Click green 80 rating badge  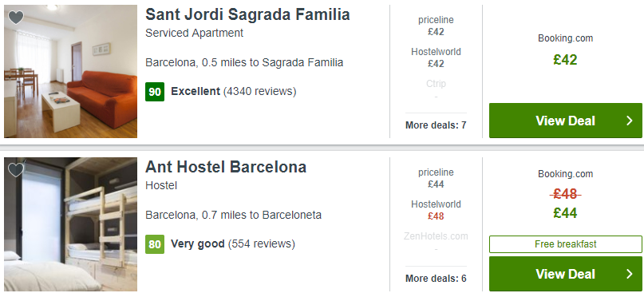coord(155,244)
